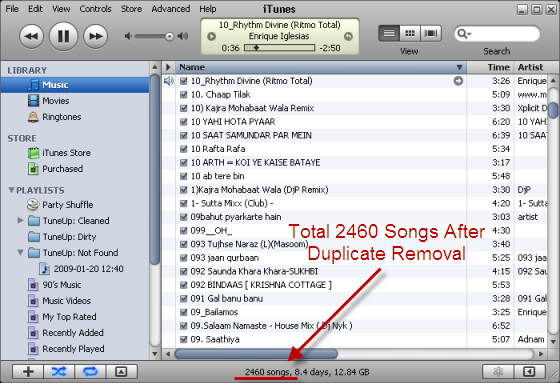This screenshot has width=560, height=383.
Task: Uncheck 10_Rhythm Divine (Ritmo Total)
Action: [x=184, y=81]
